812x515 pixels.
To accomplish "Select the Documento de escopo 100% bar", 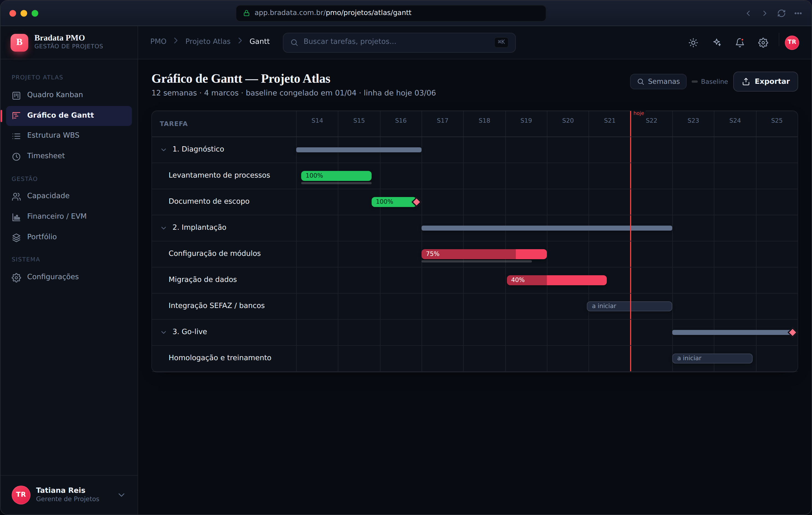I will (x=393, y=202).
